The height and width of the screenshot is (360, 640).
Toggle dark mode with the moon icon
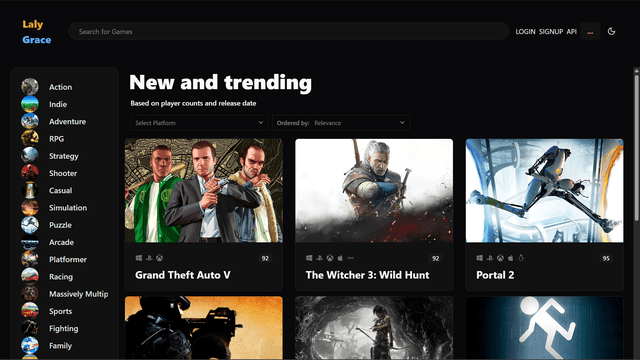611,31
